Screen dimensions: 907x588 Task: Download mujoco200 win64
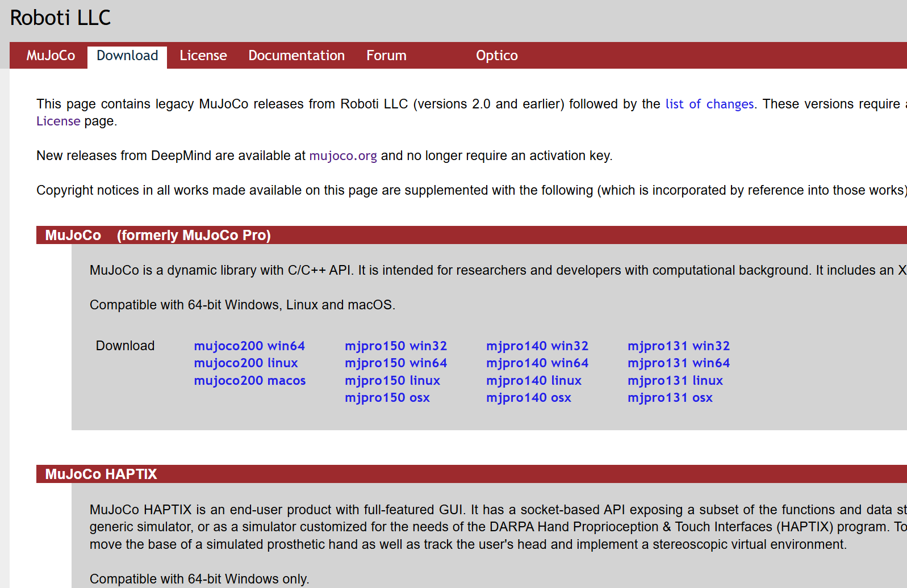pyautogui.click(x=249, y=346)
